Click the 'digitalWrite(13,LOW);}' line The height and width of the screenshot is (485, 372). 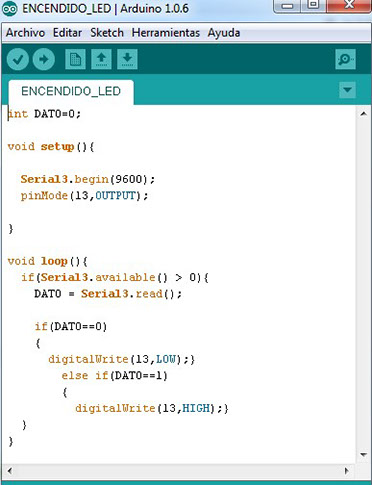pyautogui.click(x=122, y=359)
